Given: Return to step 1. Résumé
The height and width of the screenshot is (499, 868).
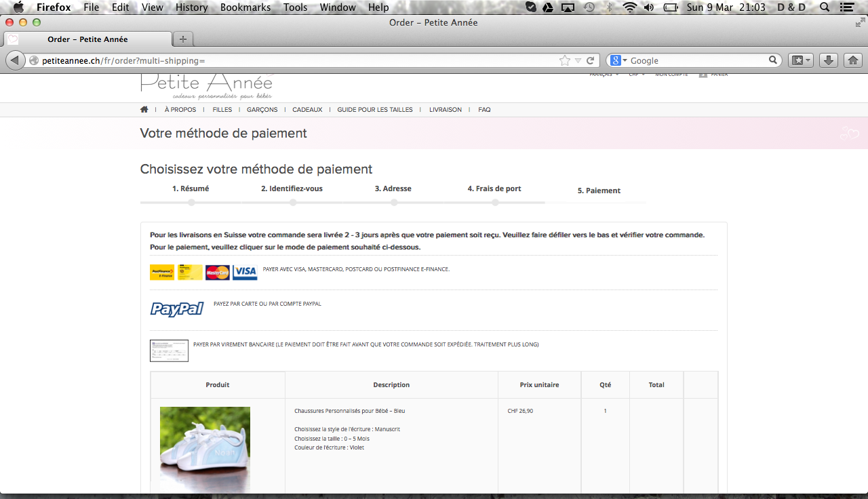Looking at the screenshot, I should (x=191, y=188).
